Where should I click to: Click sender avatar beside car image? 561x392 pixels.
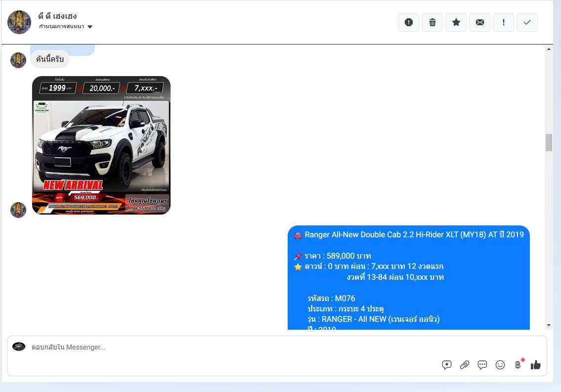[18, 210]
